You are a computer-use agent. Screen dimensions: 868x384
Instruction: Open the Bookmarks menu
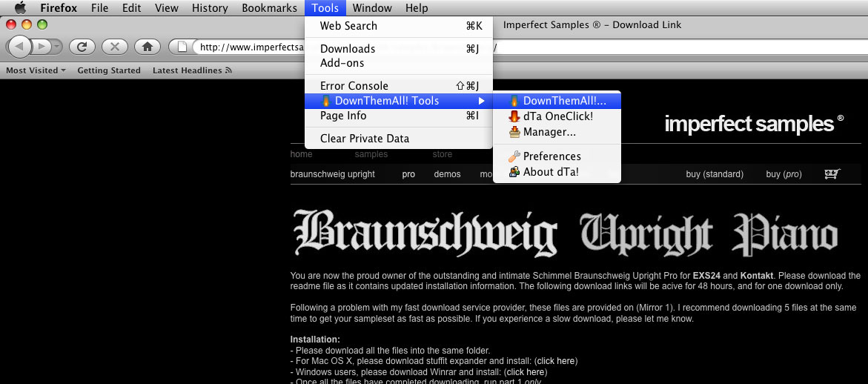point(270,7)
